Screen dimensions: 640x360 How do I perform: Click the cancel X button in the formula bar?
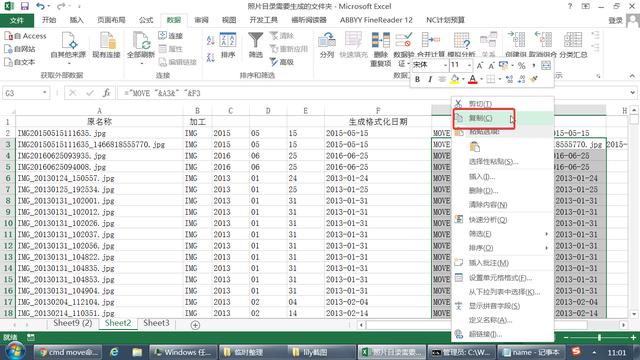point(73,93)
